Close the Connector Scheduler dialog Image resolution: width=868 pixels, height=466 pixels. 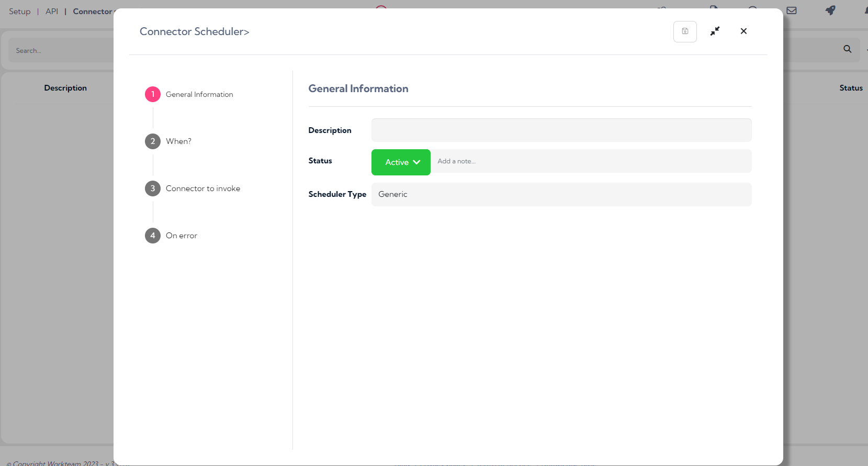(743, 31)
